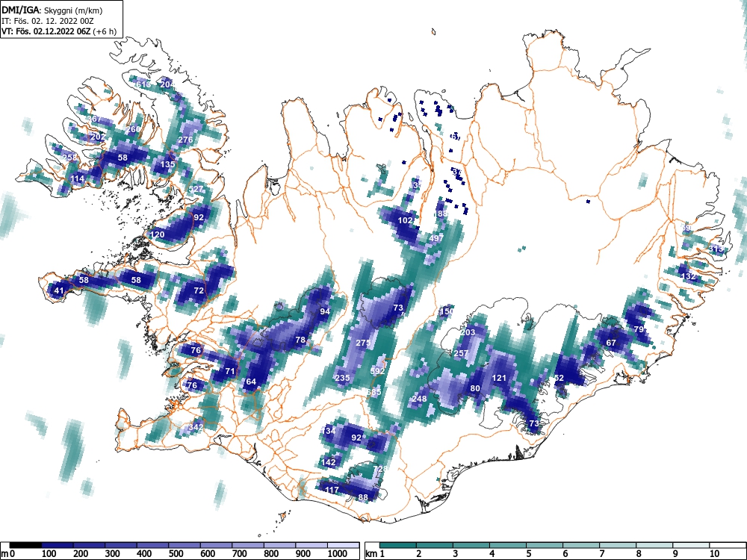Viewport: 747px width, 560px height.
Task: Click the visibility value '132' in the east
Action: [x=689, y=276]
